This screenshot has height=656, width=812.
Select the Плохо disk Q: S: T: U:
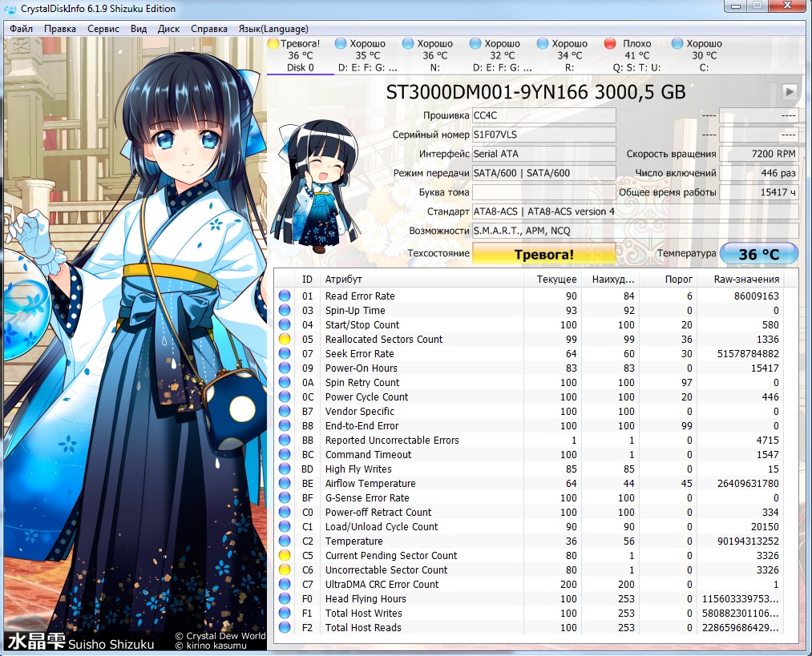point(637,55)
